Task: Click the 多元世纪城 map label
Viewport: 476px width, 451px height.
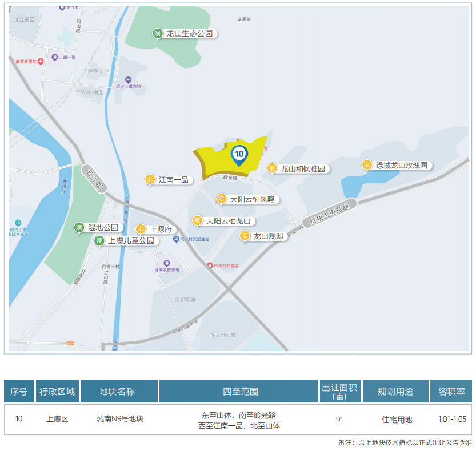Action: (223, 335)
